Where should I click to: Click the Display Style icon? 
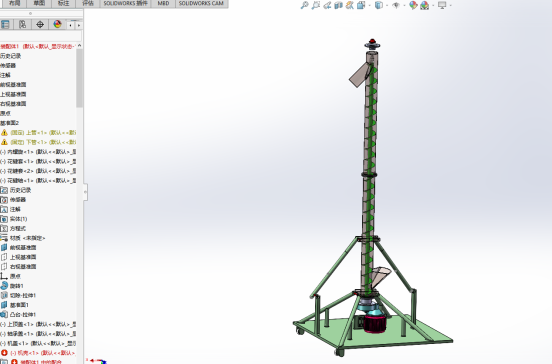378,5
